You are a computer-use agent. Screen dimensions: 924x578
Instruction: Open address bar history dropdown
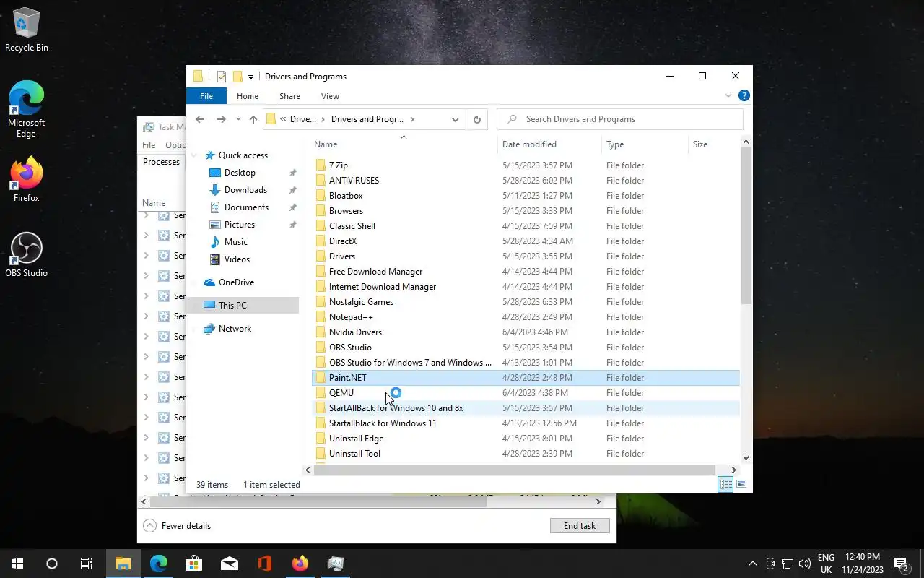click(x=456, y=119)
